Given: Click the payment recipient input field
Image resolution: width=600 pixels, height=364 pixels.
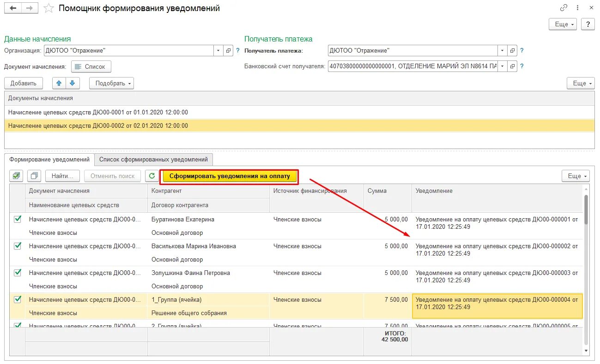Looking at the screenshot, I should pyautogui.click(x=412, y=51).
